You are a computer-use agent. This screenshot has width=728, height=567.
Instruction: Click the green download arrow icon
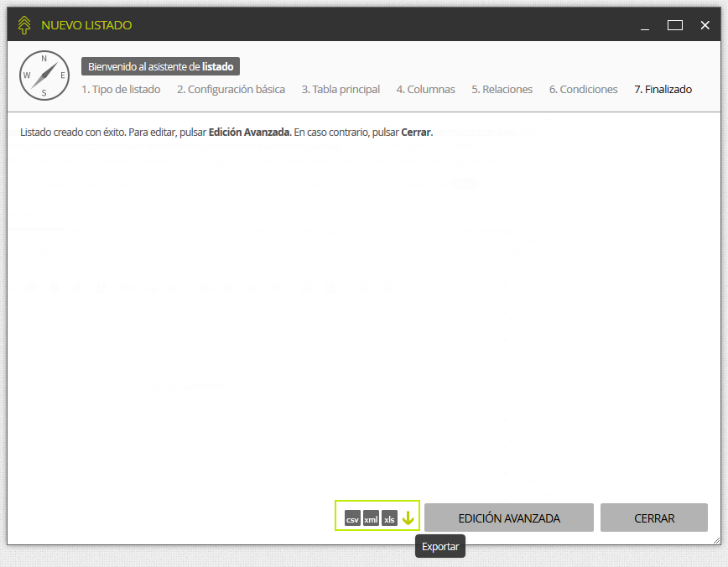click(408, 518)
